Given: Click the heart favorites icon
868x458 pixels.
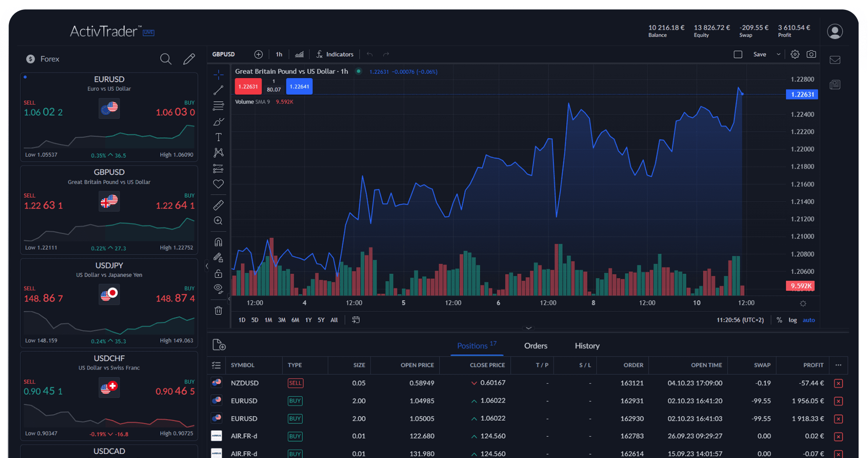Looking at the screenshot, I should click(218, 184).
